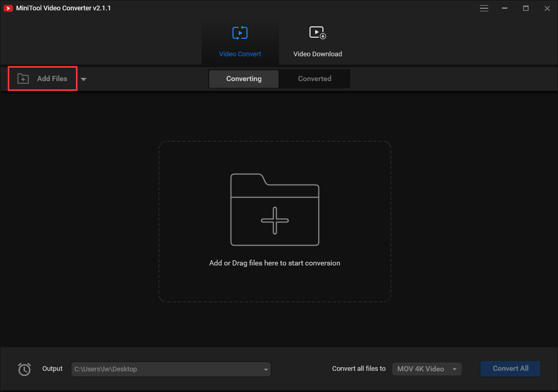Open the Video Download tab label

[x=317, y=54]
